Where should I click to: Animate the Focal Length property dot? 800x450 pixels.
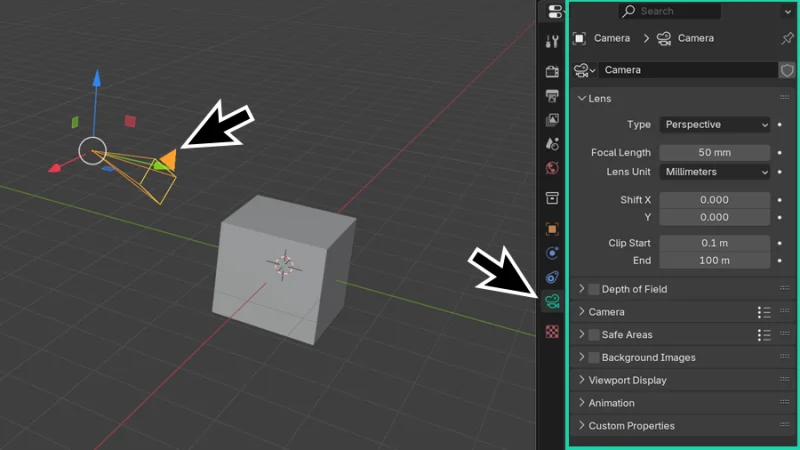[780, 153]
